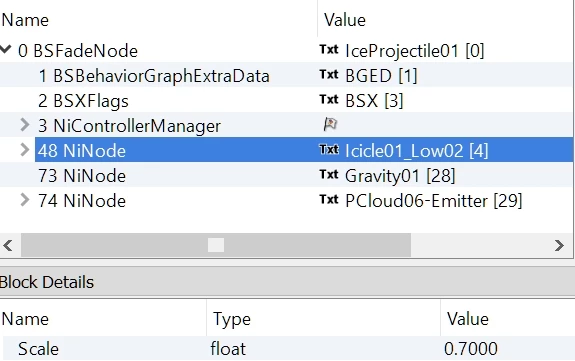Click the Txt icon next to BGED
This screenshot has width=575, height=361.
(329, 74)
